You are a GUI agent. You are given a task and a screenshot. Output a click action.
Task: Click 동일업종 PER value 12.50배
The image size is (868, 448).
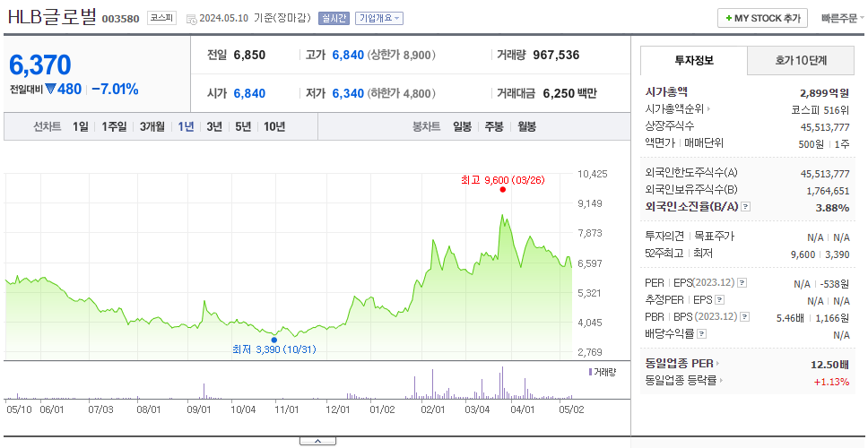[829, 365]
